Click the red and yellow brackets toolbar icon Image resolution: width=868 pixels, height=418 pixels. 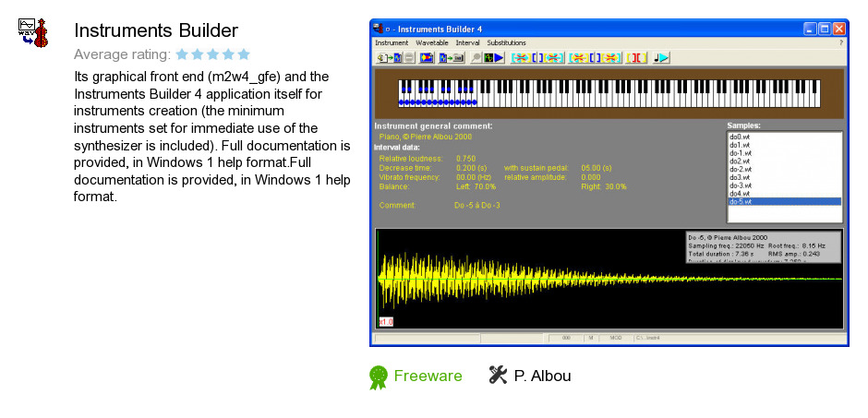(x=636, y=57)
